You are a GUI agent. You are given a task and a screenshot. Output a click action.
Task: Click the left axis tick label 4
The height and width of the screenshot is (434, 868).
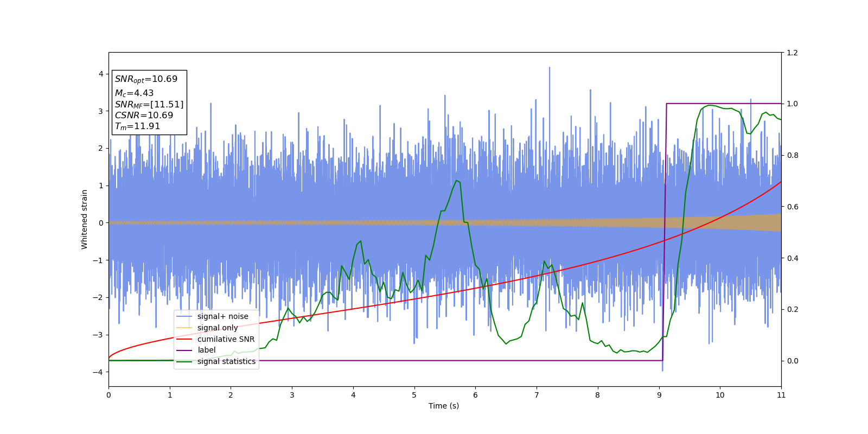(101, 74)
